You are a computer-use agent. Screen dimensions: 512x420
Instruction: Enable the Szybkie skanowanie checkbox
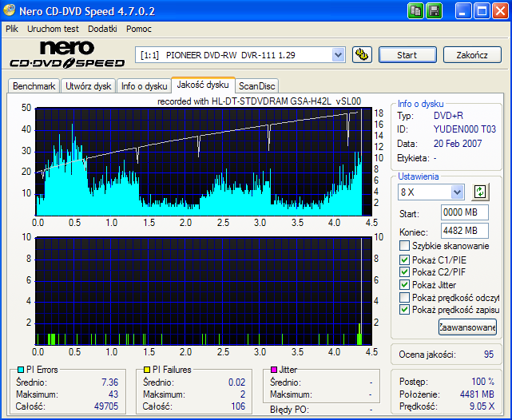(405, 245)
